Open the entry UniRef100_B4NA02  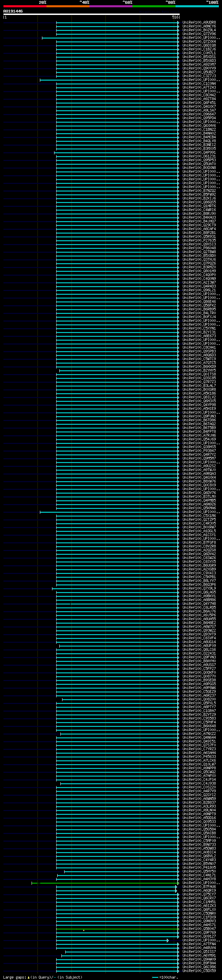pos(199,133)
